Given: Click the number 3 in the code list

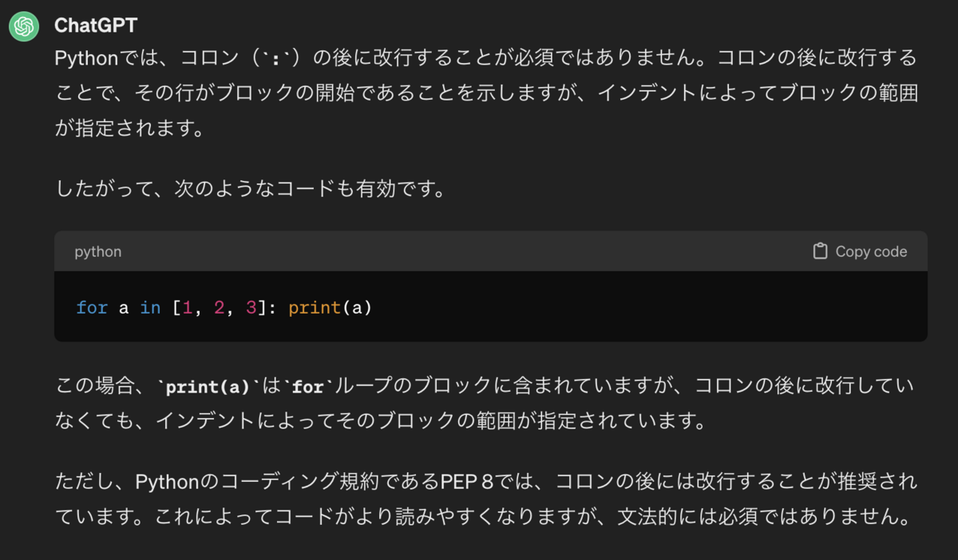Looking at the screenshot, I should 251,307.
